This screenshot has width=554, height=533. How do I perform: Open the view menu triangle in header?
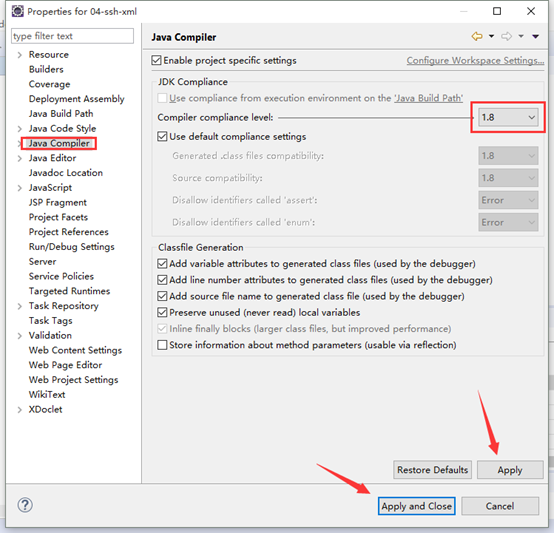coord(536,36)
